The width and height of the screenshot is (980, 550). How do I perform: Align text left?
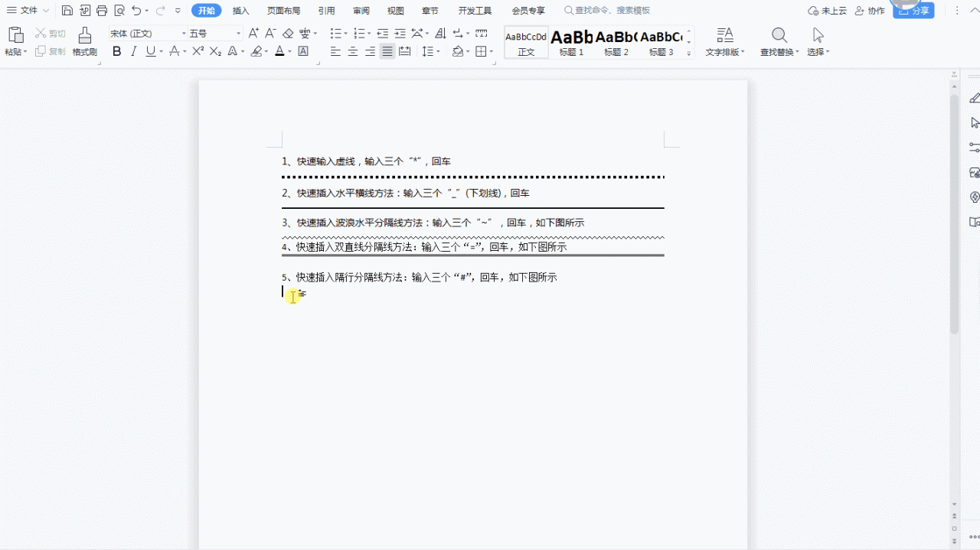click(335, 51)
